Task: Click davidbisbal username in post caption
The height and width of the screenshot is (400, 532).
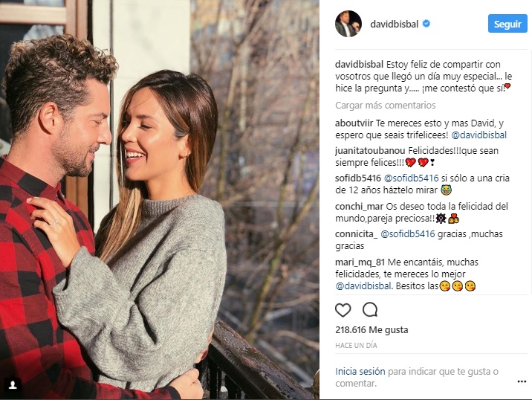Action: coord(359,65)
